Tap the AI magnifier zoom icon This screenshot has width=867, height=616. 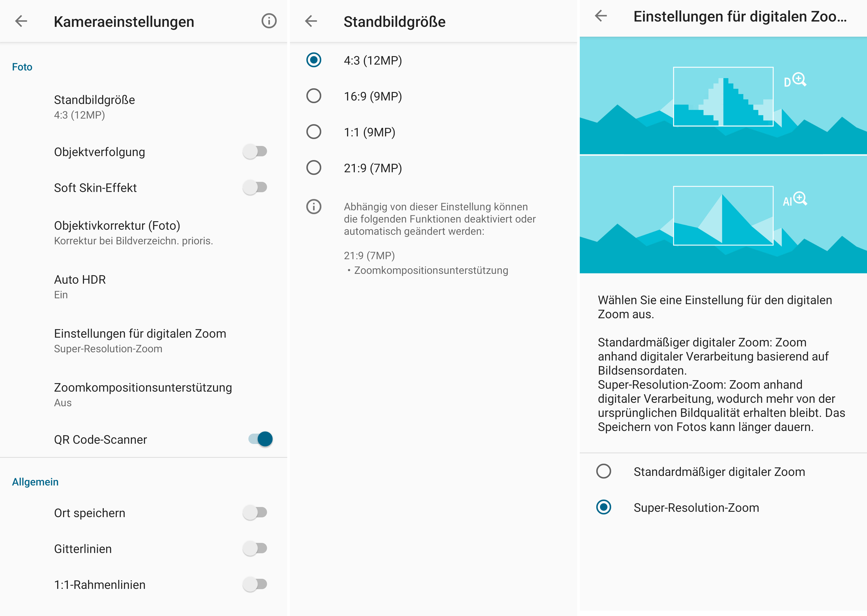pyautogui.click(x=795, y=199)
